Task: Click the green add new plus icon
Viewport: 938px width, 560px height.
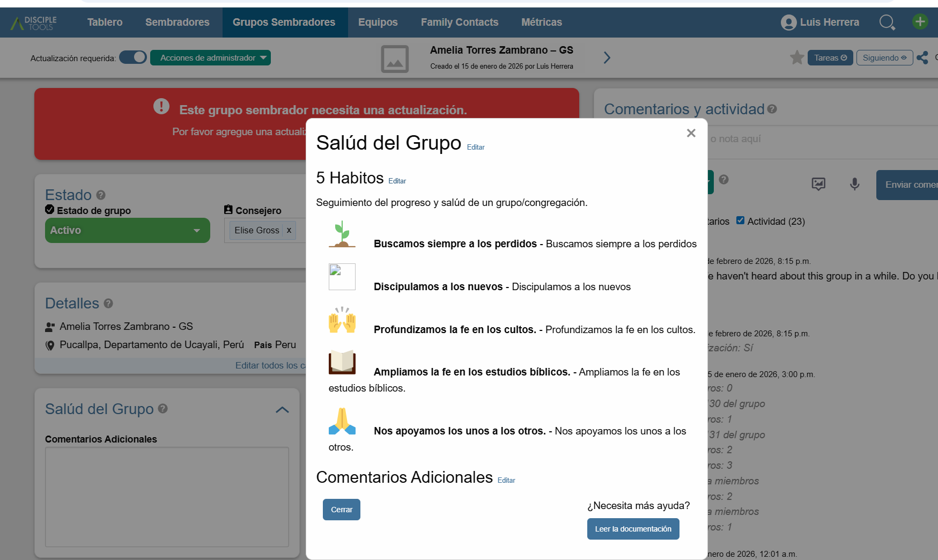Action: 920,21
